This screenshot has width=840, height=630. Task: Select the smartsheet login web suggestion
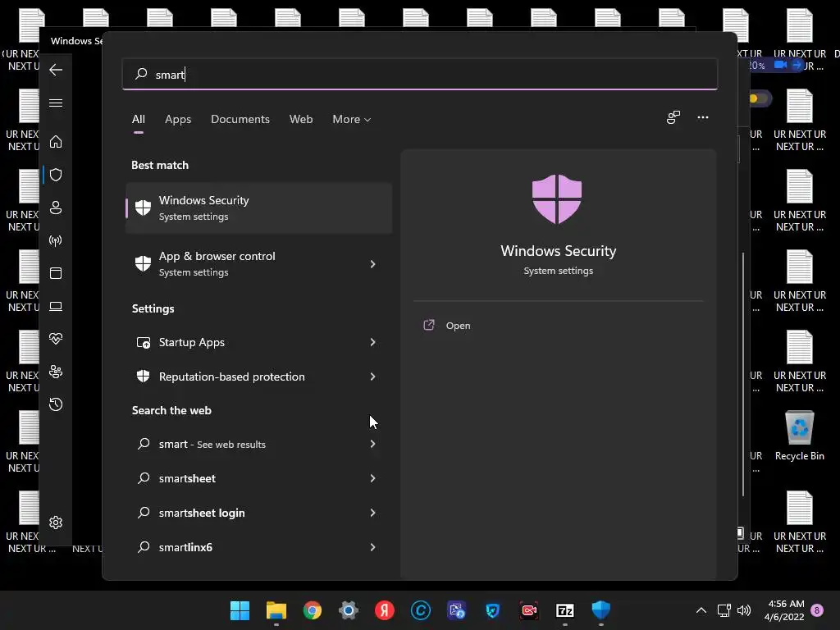click(258, 513)
